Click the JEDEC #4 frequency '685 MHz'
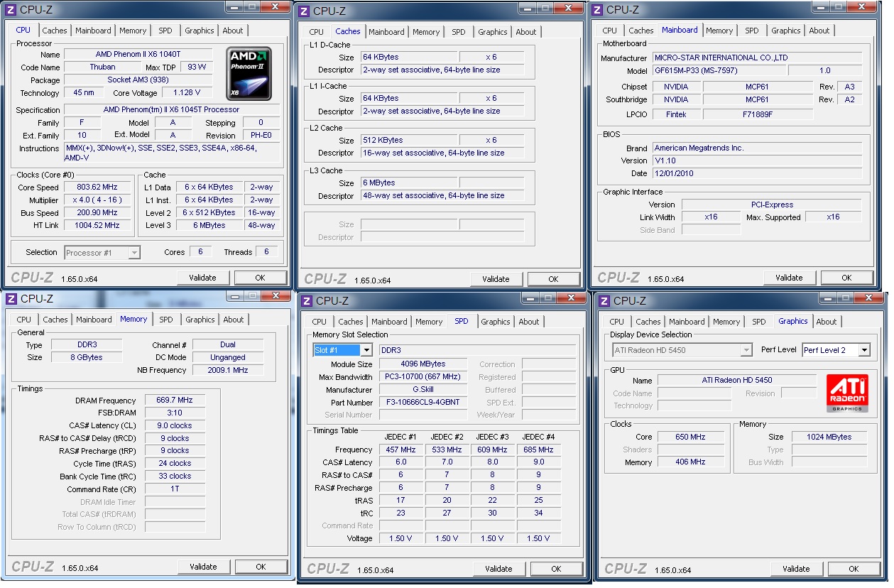 pos(538,450)
